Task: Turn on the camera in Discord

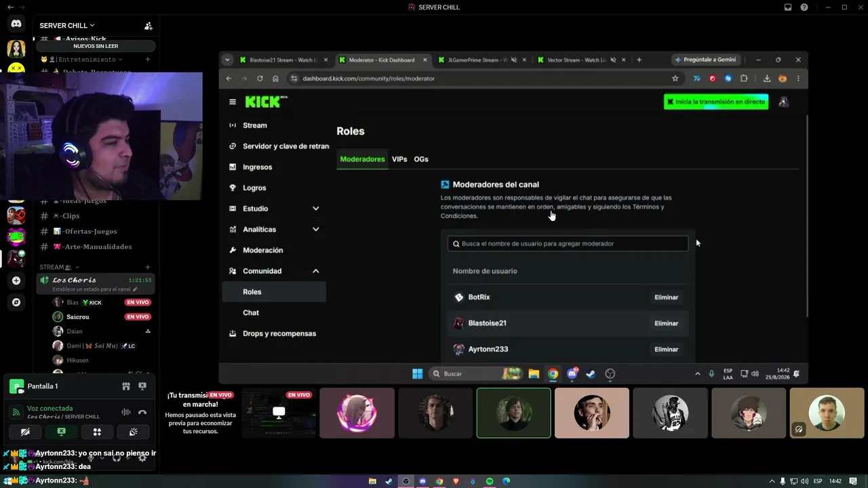Action: click(25, 432)
